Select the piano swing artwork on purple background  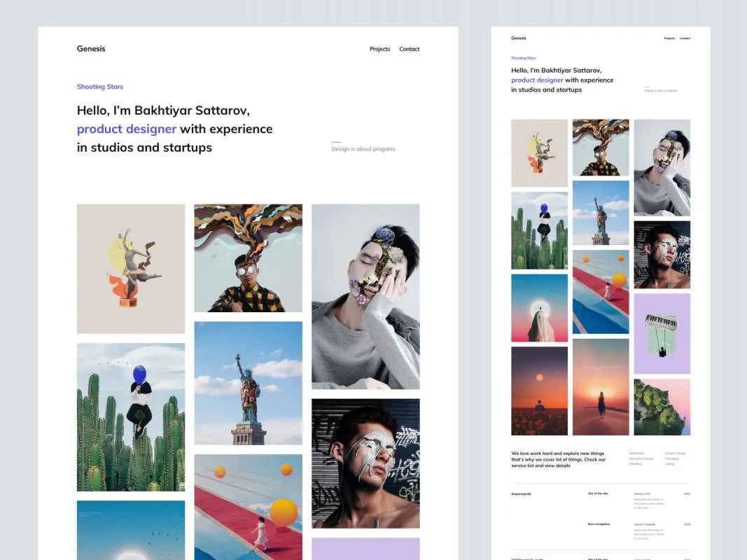(662, 333)
